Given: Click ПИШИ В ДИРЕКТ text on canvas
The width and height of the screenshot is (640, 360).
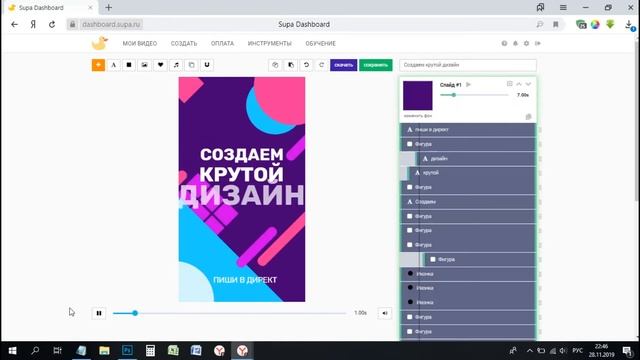Looking at the screenshot, I should pos(245,280).
